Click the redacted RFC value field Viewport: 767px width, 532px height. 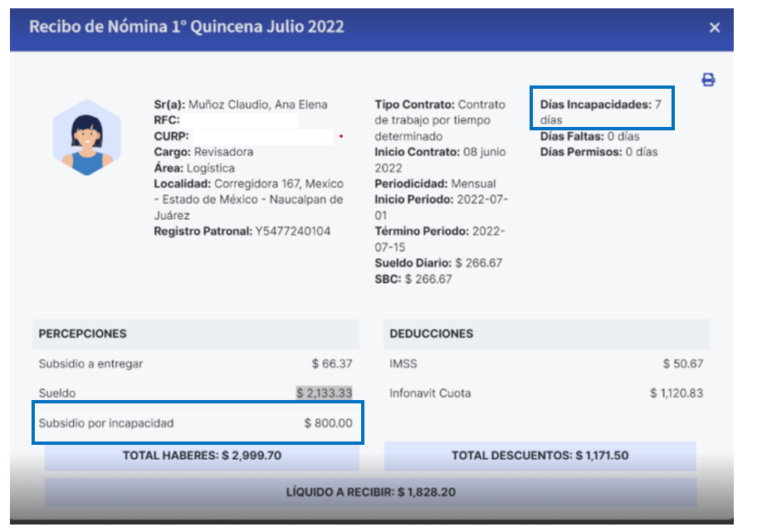239,120
